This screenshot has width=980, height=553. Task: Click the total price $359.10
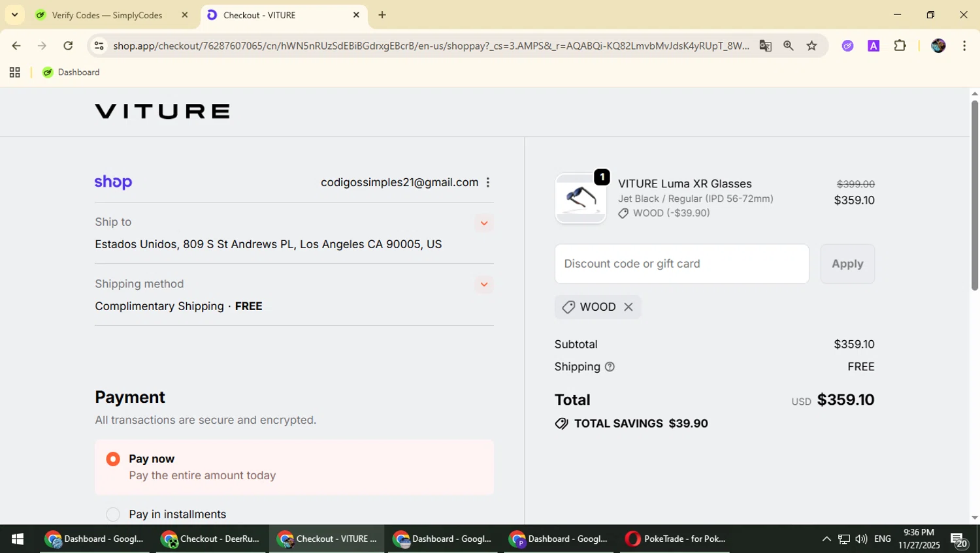coord(845,400)
